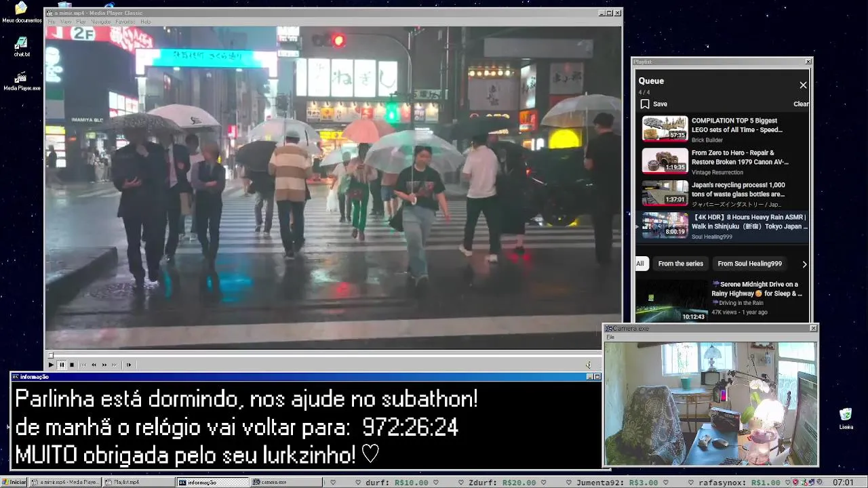Save the queue with the bookmark icon
868x488 pixels.
pos(645,104)
